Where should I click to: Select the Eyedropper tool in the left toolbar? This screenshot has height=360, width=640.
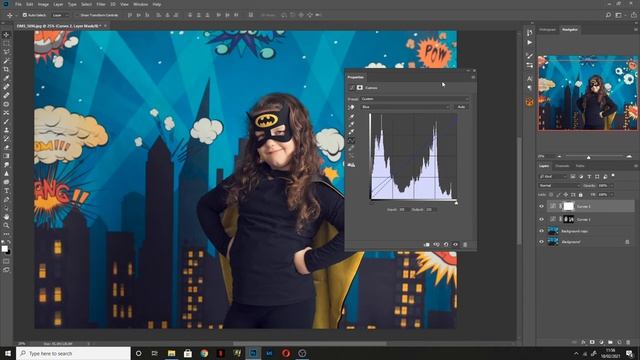point(6,78)
